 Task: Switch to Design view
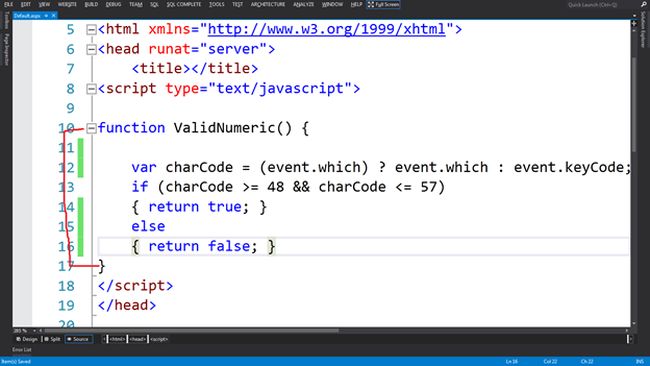(27, 339)
